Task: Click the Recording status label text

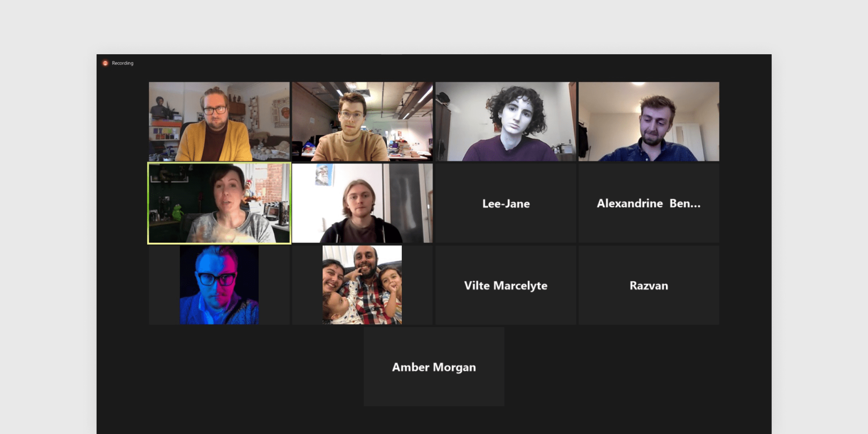Action: pos(122,63)
